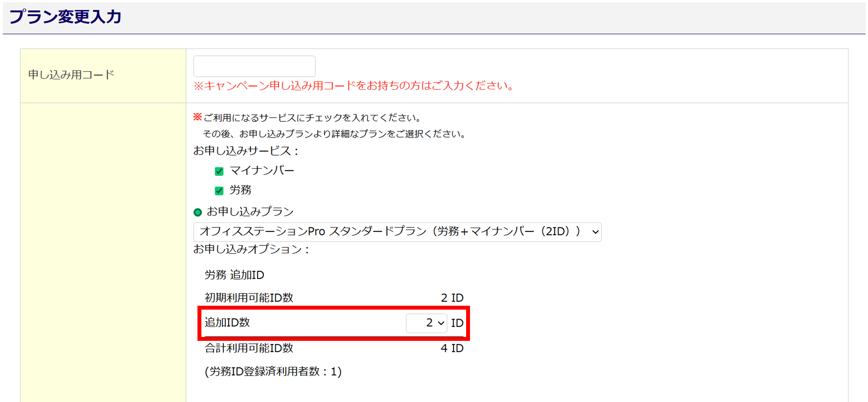Click the 申し込み用コード text input field
This screenshot has width=868, height=402.
point(254,66)
